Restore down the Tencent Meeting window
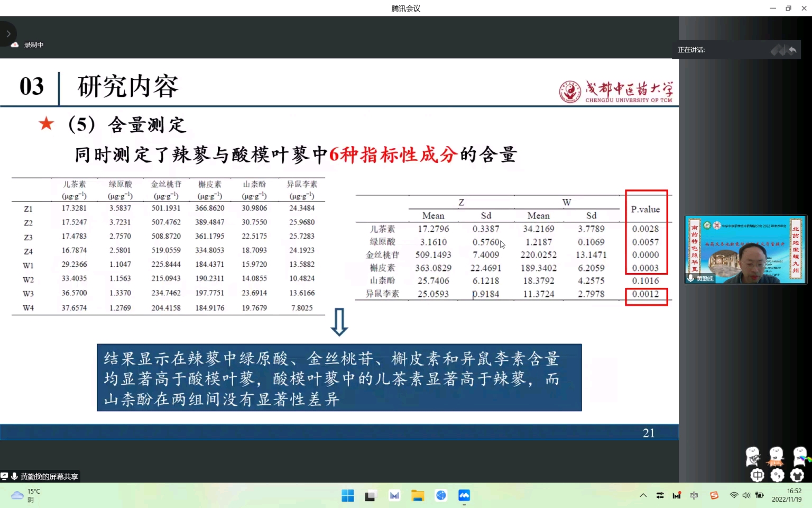 (x=788, y=8)
